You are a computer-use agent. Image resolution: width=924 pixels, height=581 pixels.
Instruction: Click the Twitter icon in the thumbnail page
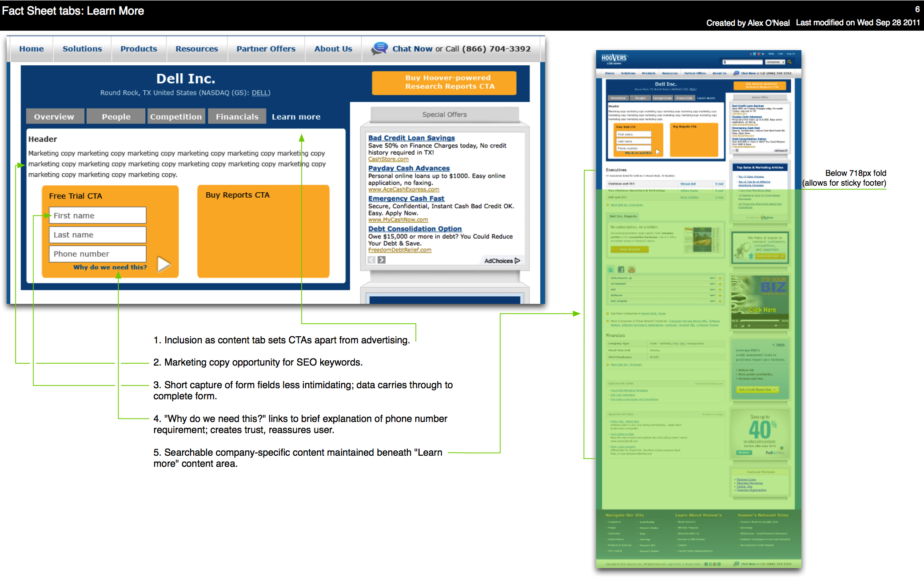point(611,270)
